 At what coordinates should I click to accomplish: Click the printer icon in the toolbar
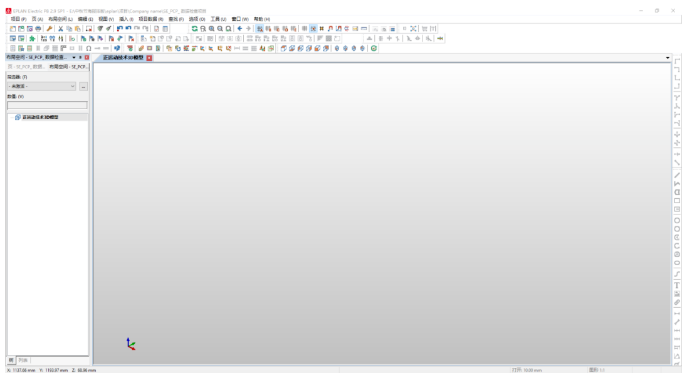(38, 29)
